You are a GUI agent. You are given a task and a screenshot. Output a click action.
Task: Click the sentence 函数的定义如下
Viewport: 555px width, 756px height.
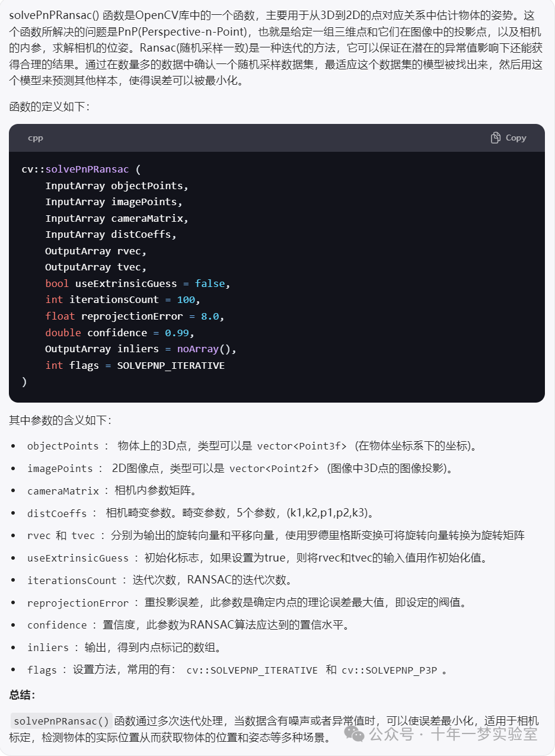[49, 107]
